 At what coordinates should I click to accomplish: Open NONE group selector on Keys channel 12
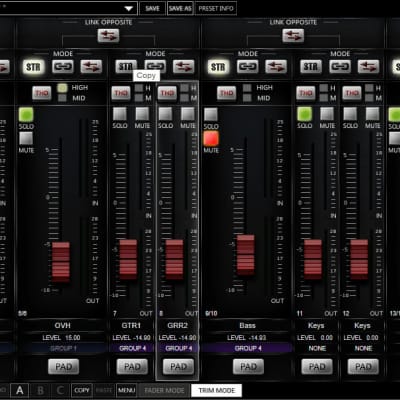363,348
